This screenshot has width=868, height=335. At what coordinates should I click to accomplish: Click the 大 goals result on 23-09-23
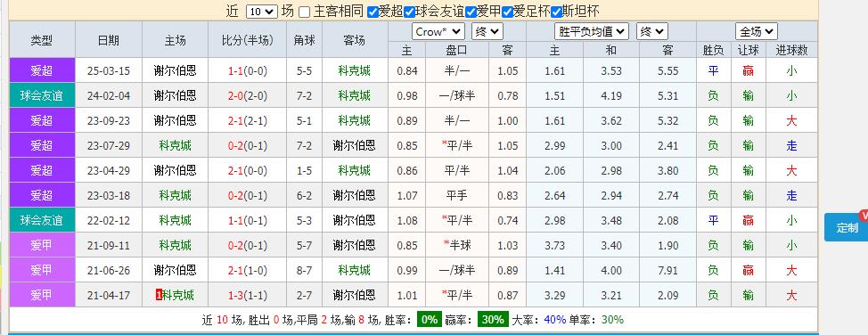point(791,120)
